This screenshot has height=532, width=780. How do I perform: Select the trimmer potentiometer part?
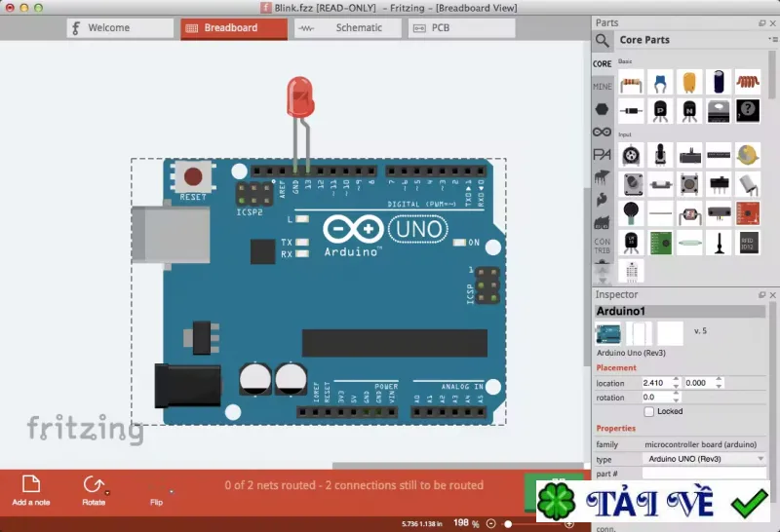pyautogui.click(x=631, y=156)
